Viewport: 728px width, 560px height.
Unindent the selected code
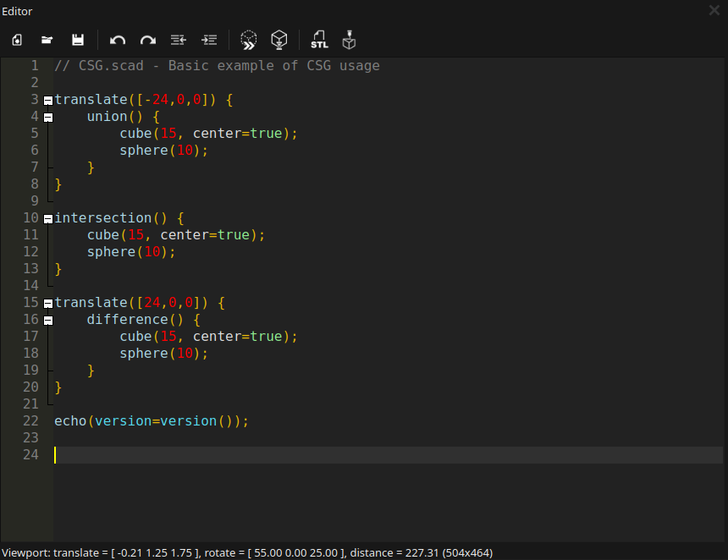(x=179, y=40)
